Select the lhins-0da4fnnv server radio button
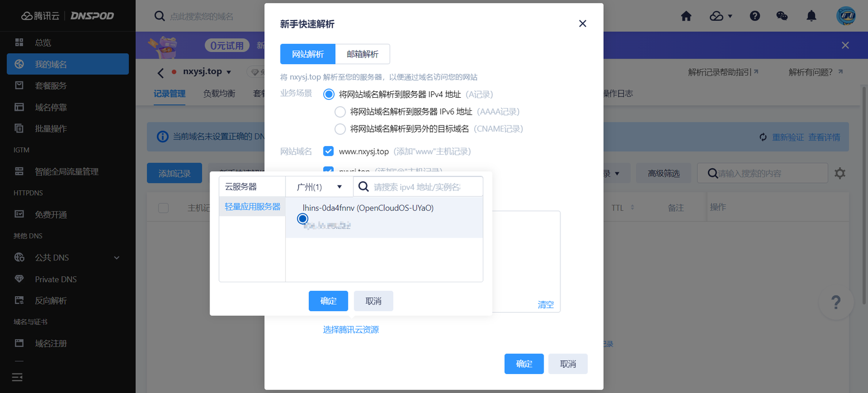The image size is (868, 393). 303,219
